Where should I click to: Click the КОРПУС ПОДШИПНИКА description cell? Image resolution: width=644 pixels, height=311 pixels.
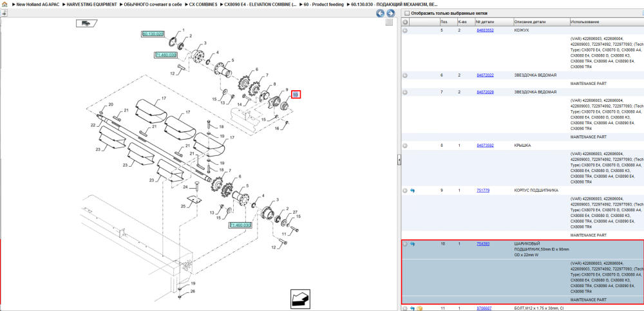[x=536, y=191]
